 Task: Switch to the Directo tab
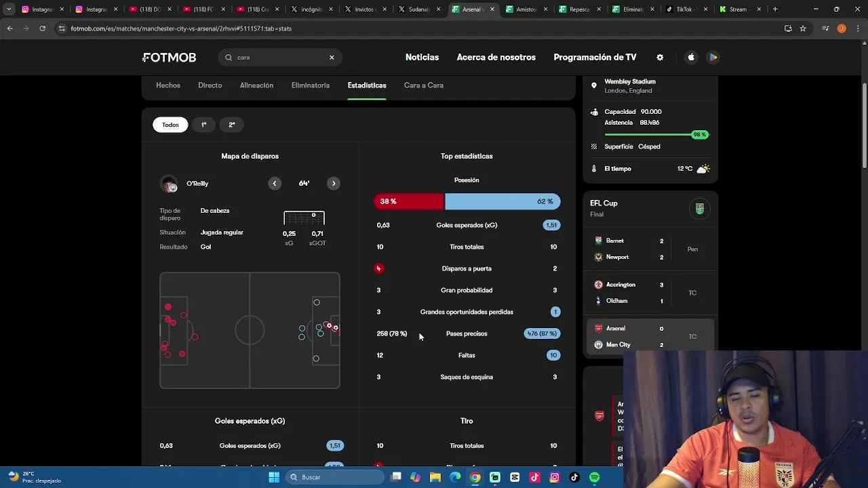pyautogui.click(x=210, y=85)
